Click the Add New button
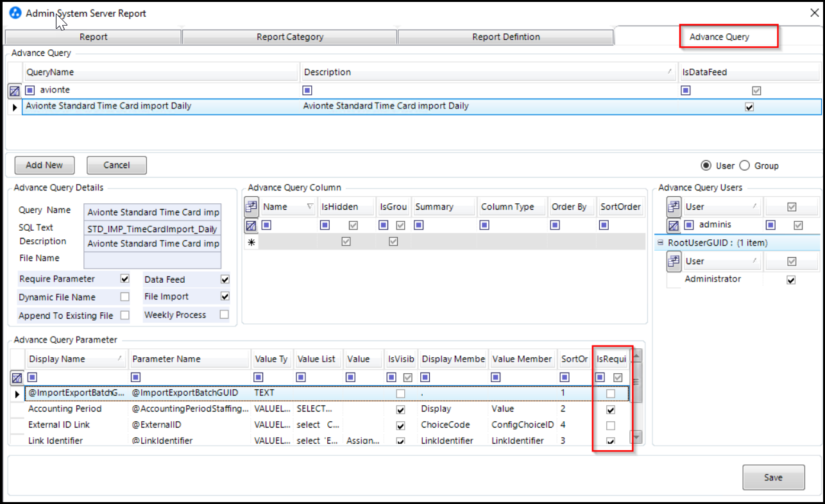The image size is (825, 504). tap(44, 165)
